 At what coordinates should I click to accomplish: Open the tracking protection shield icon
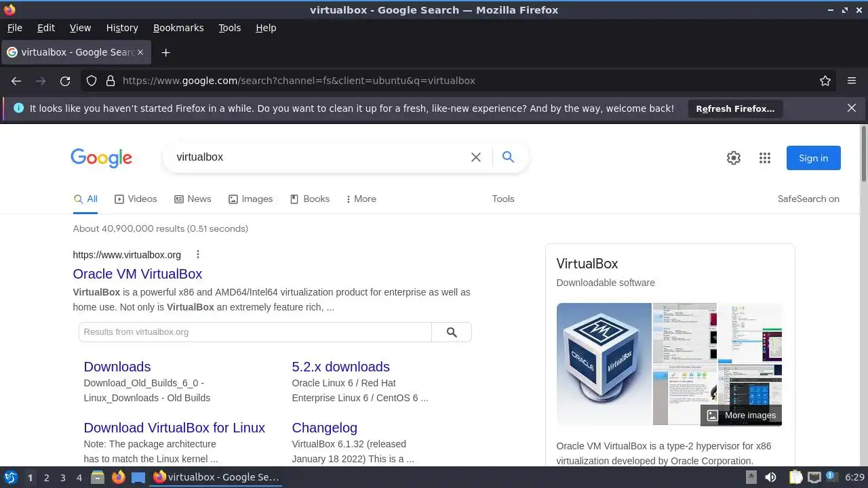(92, 81)
